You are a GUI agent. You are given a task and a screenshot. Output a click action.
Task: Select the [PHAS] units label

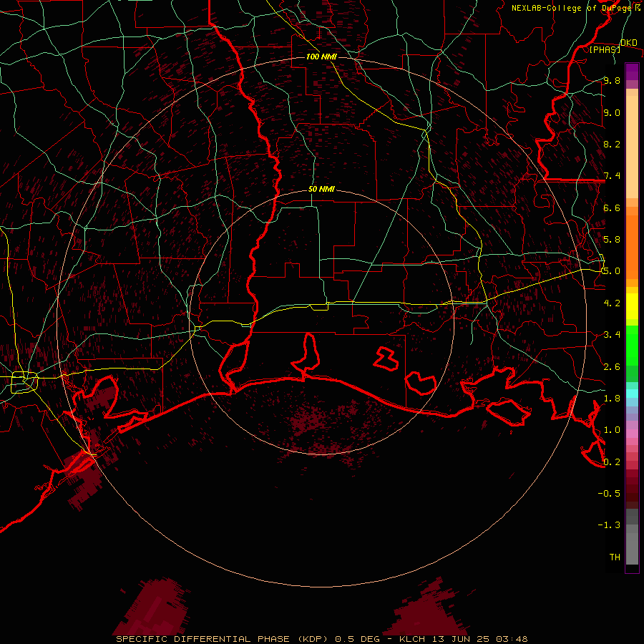(x=605, y=49)
